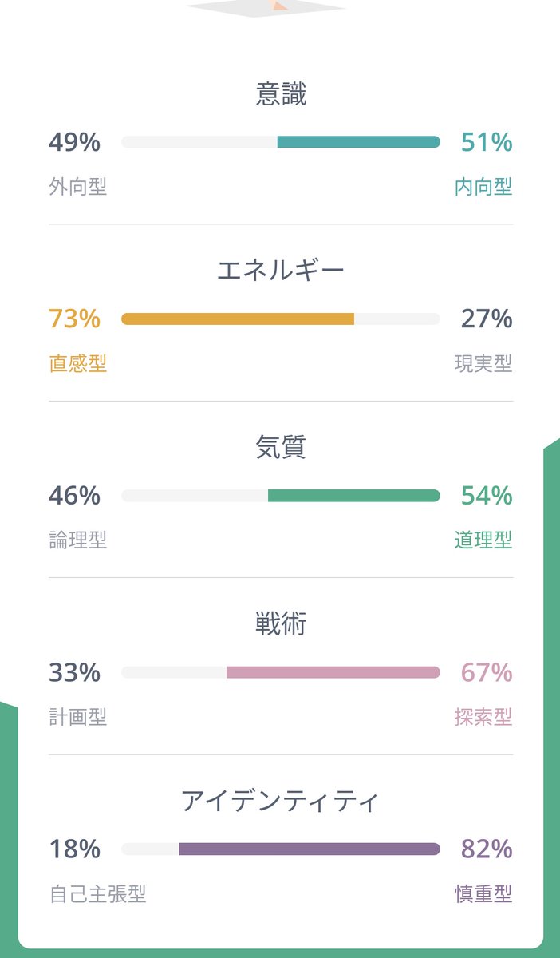Click the エネルギー section heading
This screenshot has height=958, width=560.
coord(281,271)
